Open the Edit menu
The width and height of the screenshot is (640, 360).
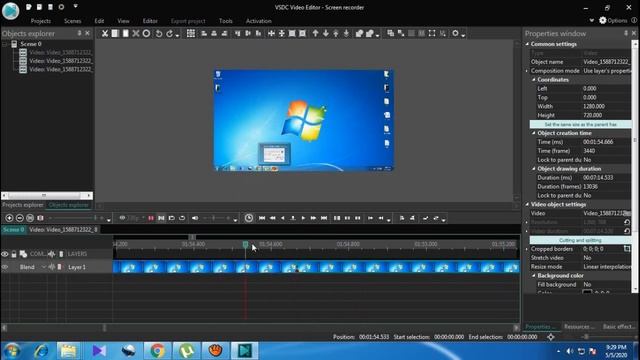pyautogui.click(x=99, y=21)
